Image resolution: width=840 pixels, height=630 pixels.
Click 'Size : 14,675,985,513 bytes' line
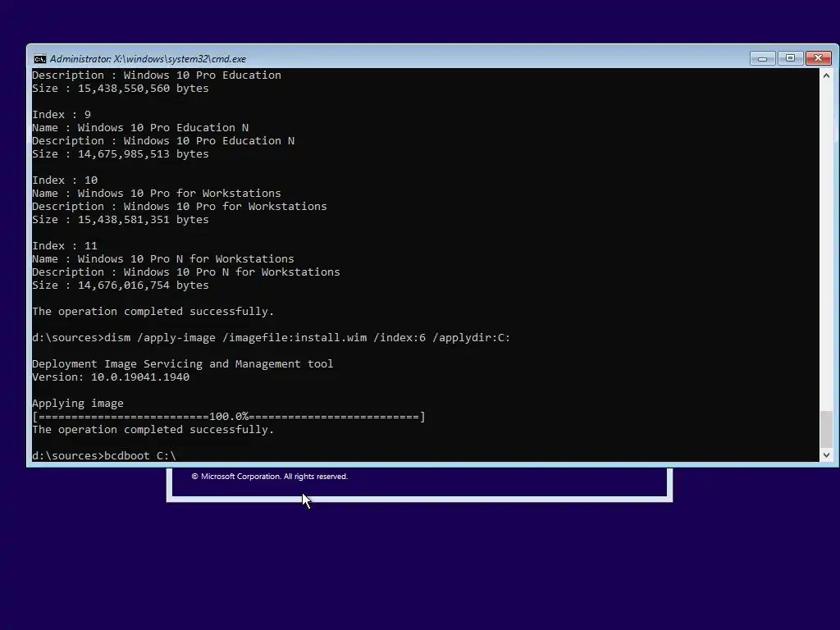121,153
